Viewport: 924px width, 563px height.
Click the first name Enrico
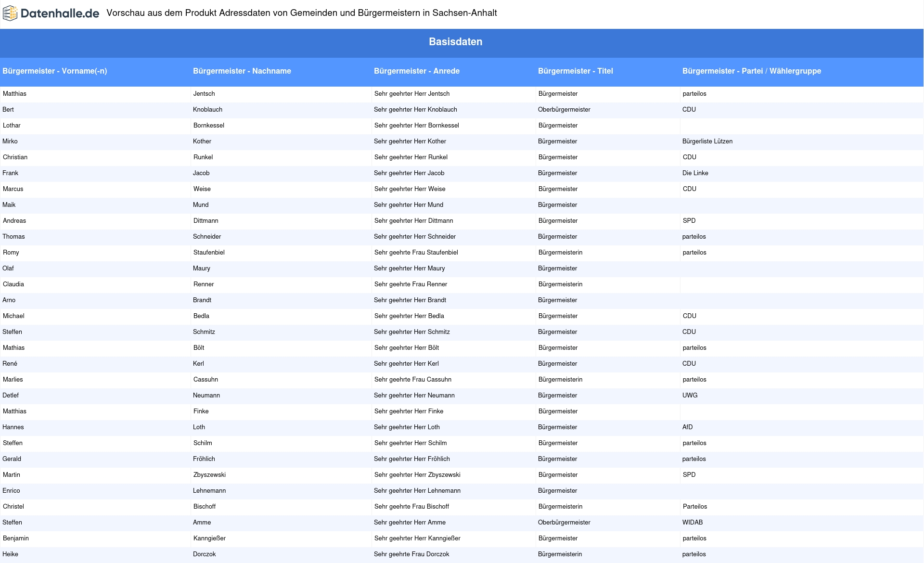pos(11,490)
